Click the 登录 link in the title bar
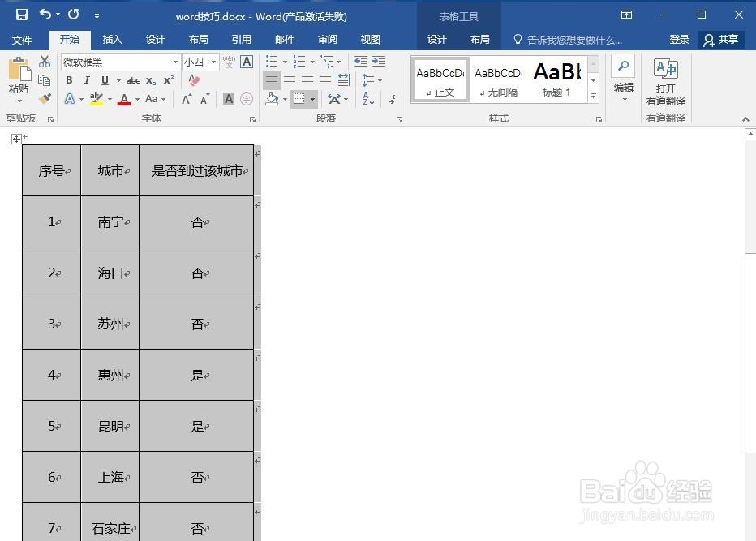Image resolution: width=756 pixels, height=541 pixels. tap(680, 39)
